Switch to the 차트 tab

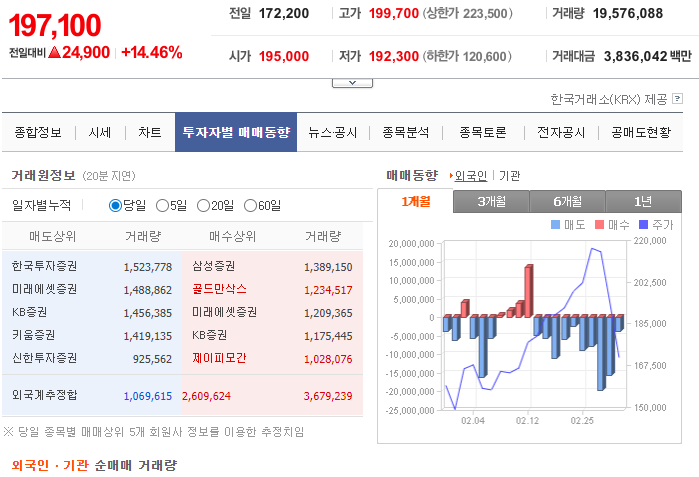point(150,133)
